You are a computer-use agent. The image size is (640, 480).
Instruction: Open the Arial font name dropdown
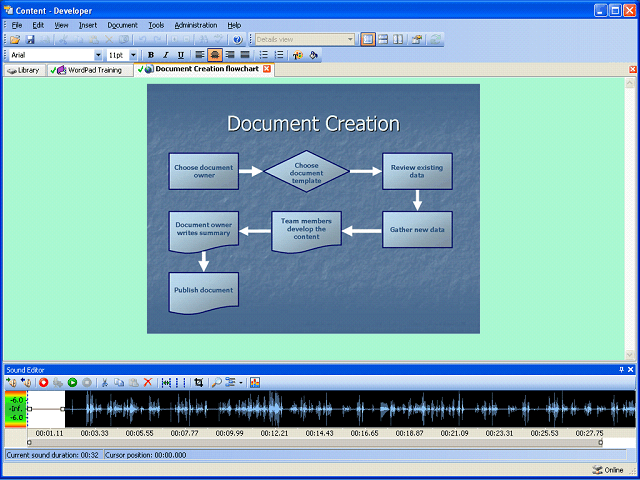(x=98, y=55)
